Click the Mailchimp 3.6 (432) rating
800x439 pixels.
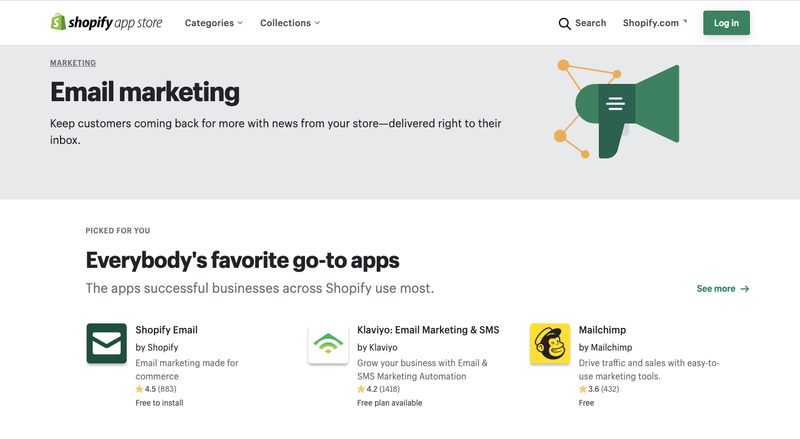[599, 389]
